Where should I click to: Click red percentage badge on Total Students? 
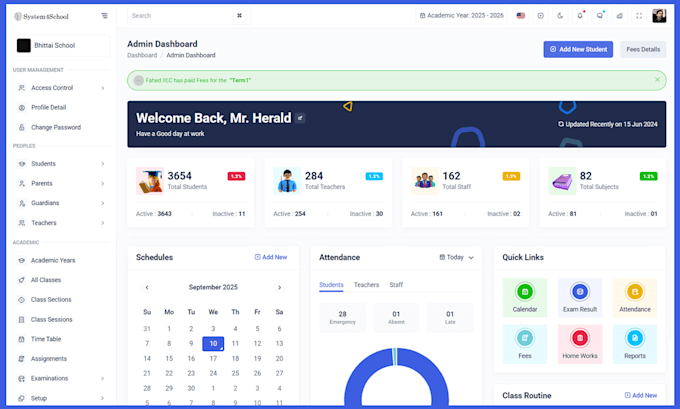click(x=236, y=176)
